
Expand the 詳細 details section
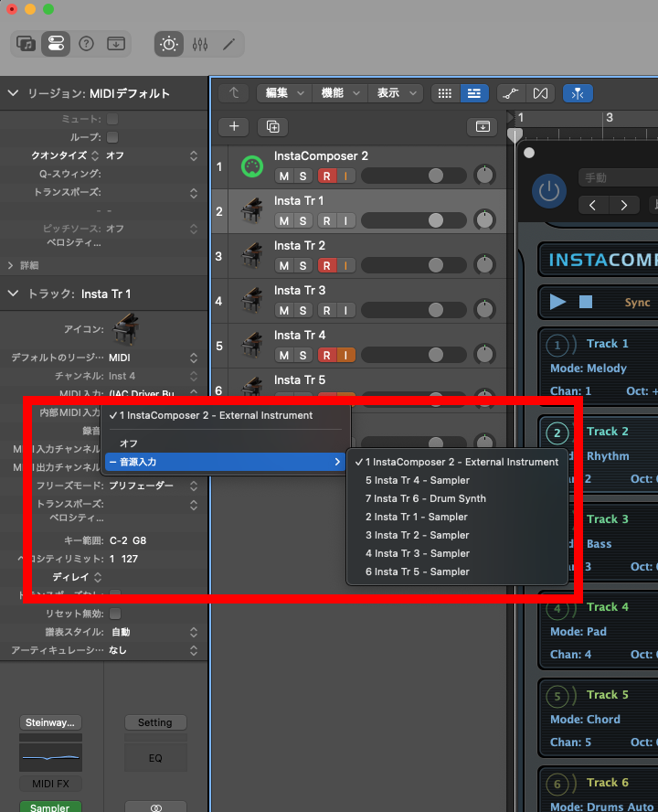pos(11,265)
